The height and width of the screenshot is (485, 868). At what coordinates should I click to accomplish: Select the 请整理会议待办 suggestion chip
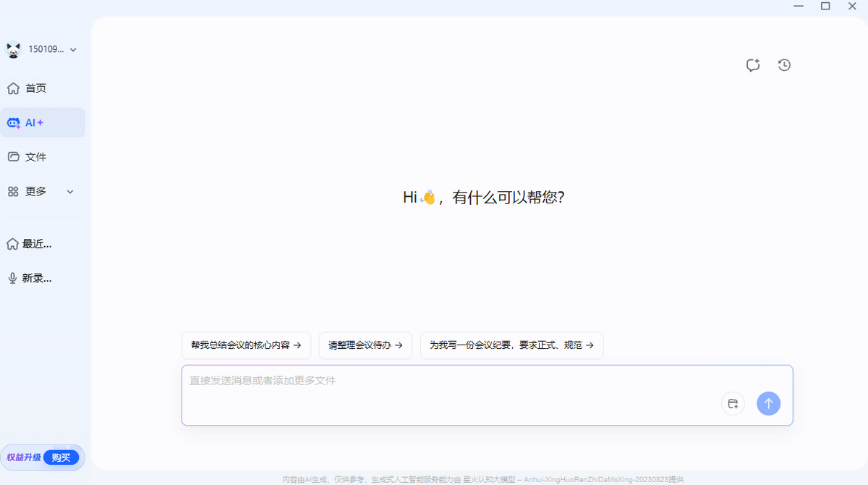(x=365, y=345)
